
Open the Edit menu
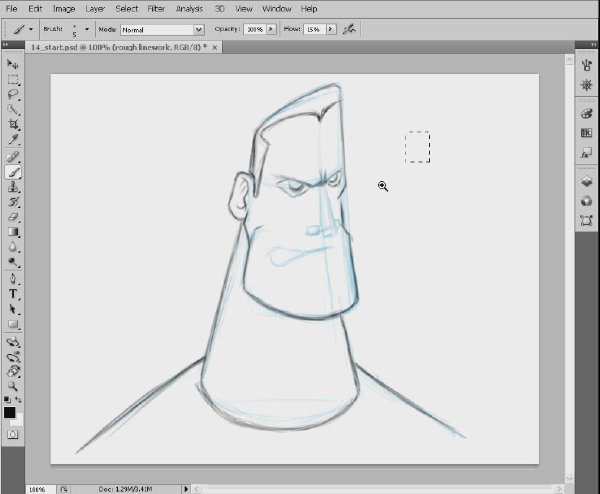(x=35, y=8)
